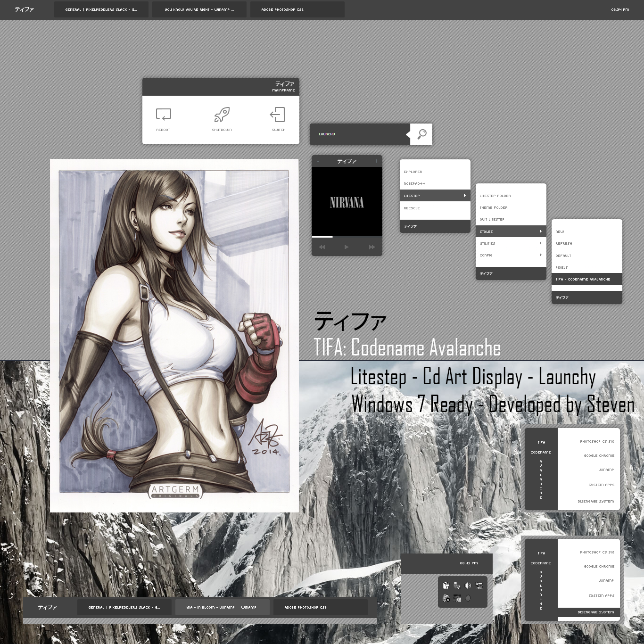Click the Shutdown rocket icon
The image size is (644, 644).
pyautogui.click(x=222, y=115)
